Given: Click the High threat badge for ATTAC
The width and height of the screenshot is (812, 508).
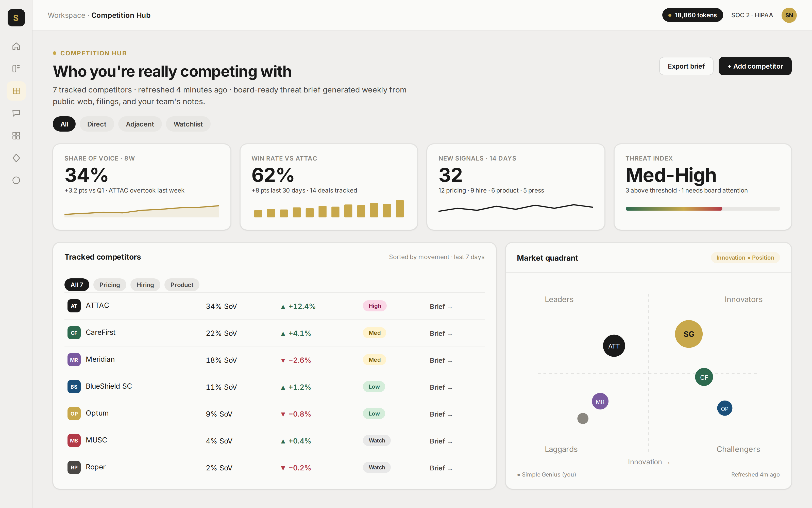Looking at the screenshot, I should (x=375, y=306).
